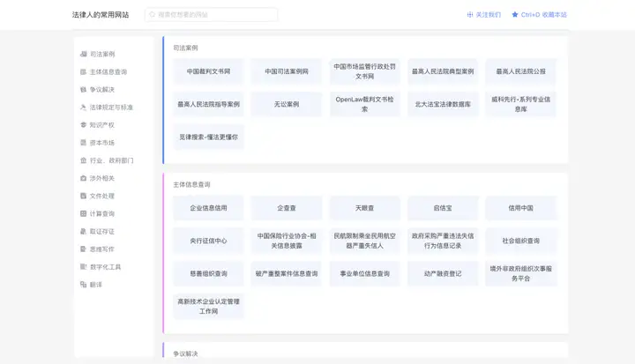This screenshot has height=364, width=635.
Task: Open the 中国裁判文书网 card
Action: 208,71
